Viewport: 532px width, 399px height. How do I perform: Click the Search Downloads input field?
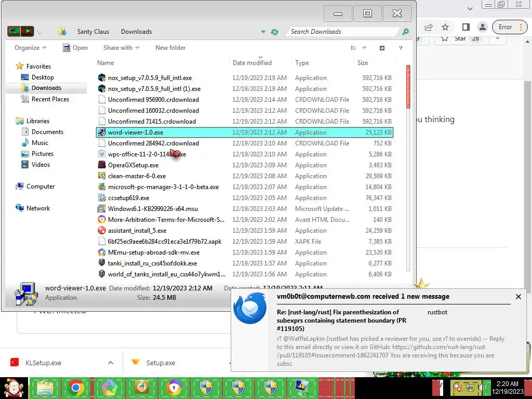click(x=343, y=32)
